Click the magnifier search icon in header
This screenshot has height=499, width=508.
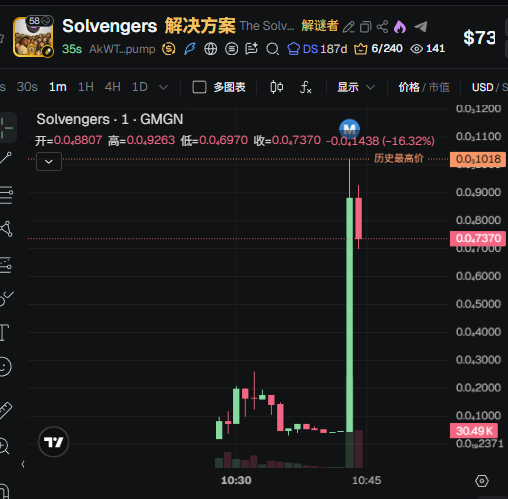click(272, 49)
